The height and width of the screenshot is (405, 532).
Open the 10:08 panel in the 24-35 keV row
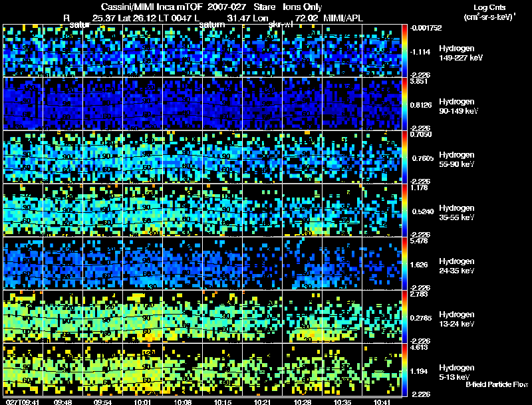(182, 263)
